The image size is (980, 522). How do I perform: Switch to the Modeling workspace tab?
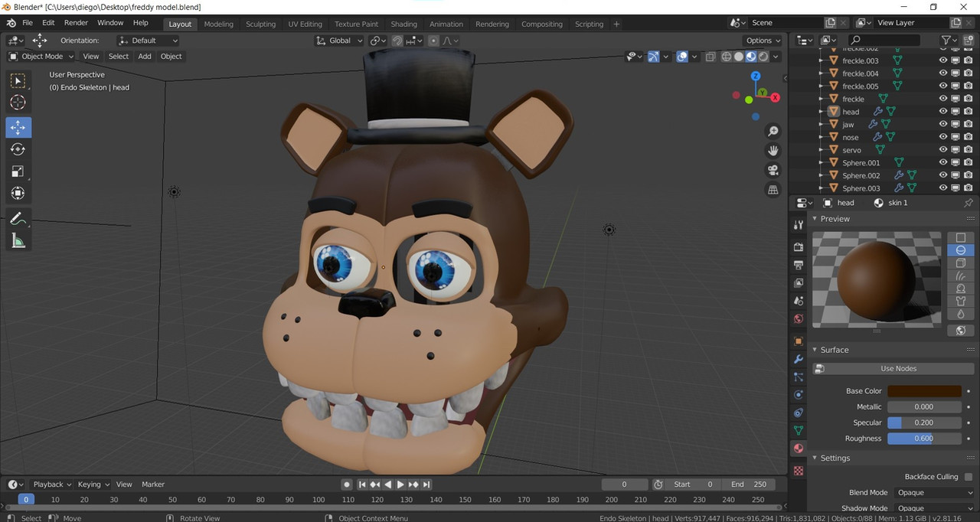218,24
